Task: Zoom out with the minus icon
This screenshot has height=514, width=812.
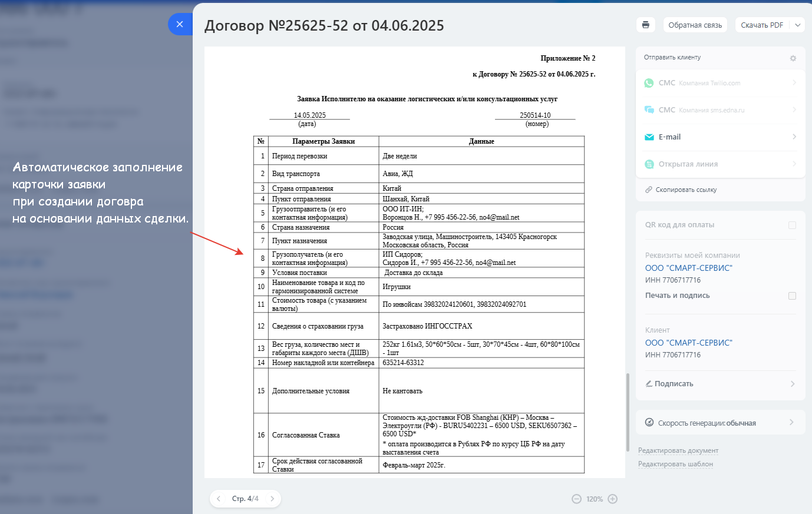Action: (x=576, y=499)
